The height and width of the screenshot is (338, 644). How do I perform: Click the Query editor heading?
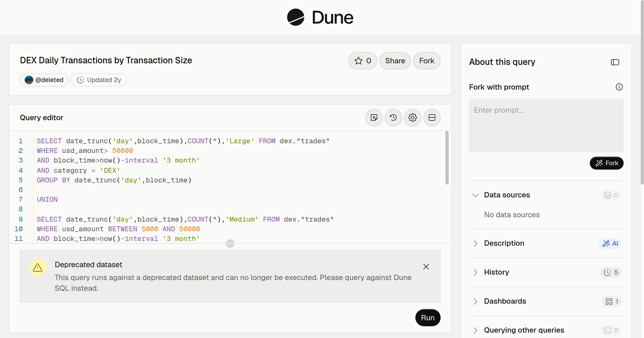(41, 117)
